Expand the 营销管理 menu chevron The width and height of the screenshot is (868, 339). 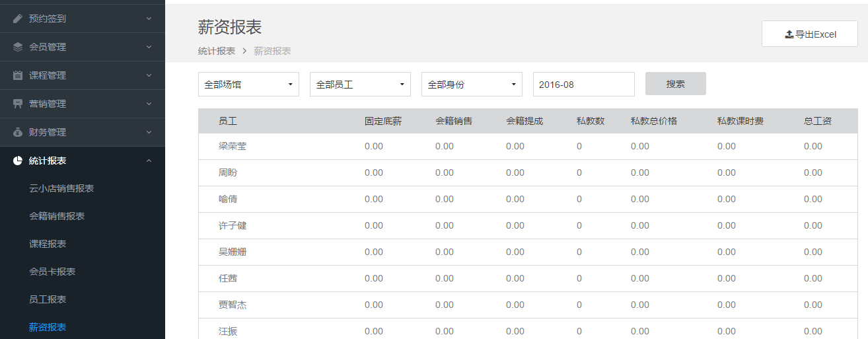pos(149,104)
